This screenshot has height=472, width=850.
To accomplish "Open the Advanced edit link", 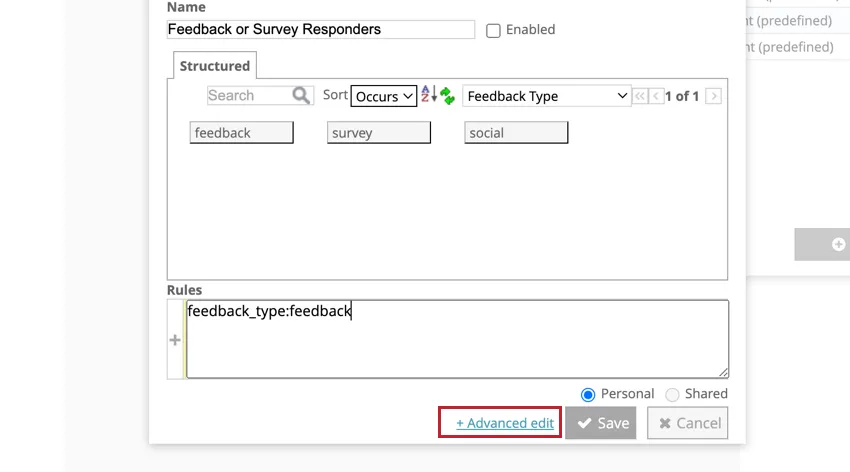I will coord(505,423).
